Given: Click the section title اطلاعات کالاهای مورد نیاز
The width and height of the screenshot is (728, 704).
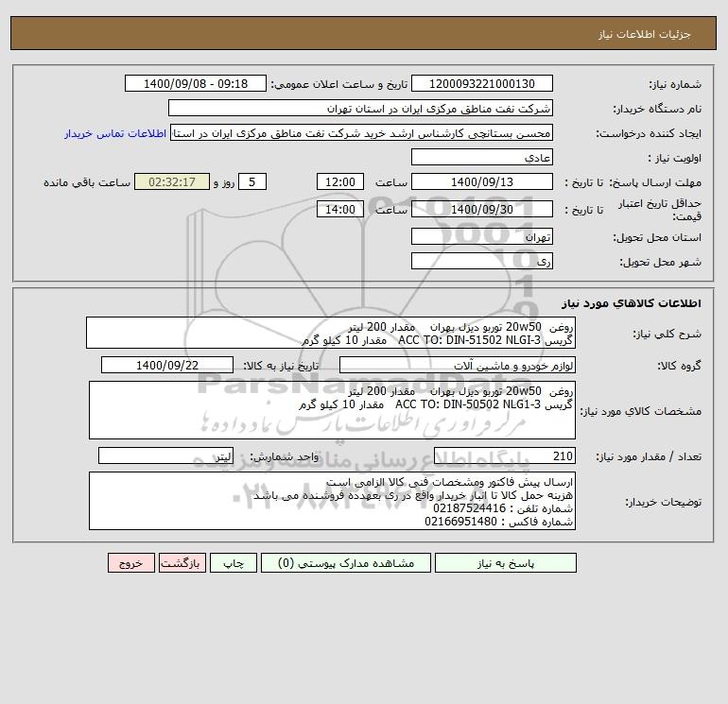Looking at the screenshot, I should 632,303.
